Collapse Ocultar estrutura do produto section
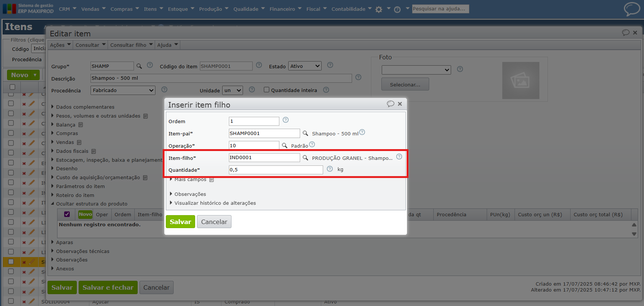644x306 pixels. tap(89, 204)
